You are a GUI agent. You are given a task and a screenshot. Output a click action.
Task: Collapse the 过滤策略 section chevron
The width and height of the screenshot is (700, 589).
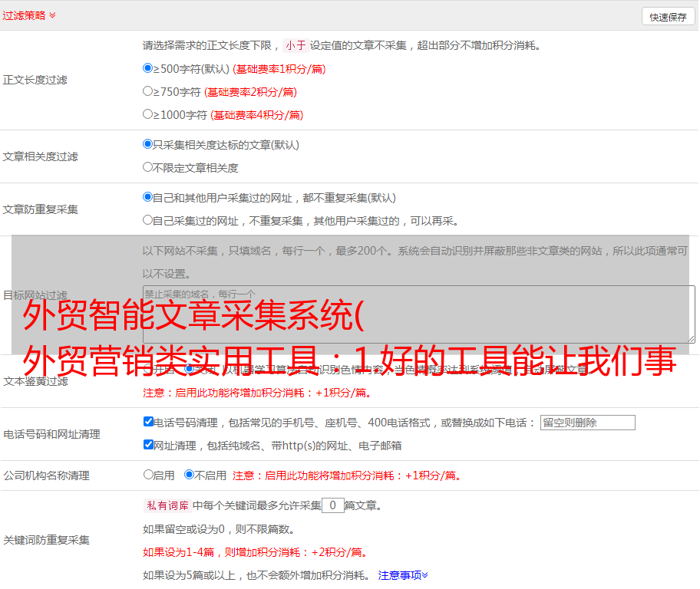coord(52,15)
